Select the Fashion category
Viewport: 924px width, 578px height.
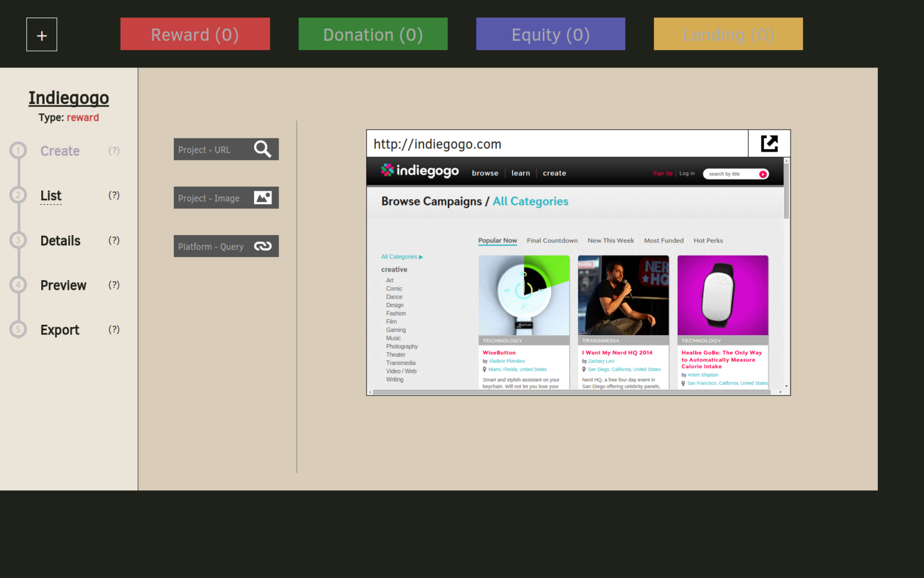(x=396, y=314)
